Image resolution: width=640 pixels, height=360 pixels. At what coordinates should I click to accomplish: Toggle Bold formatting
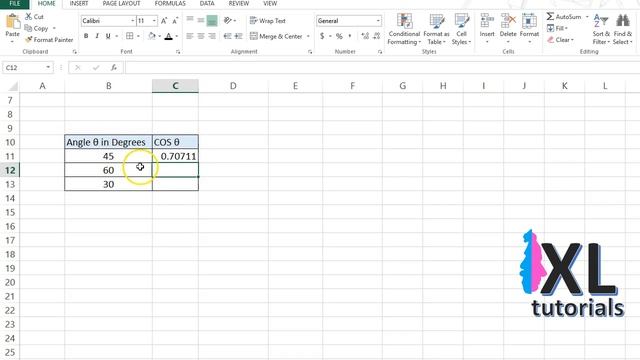pyautogui.click(x=86, y=36)
